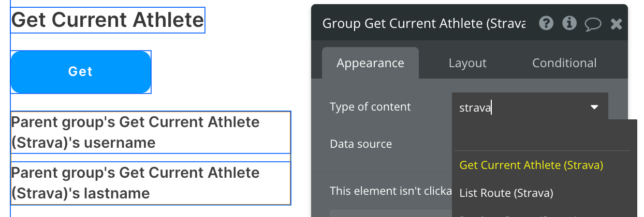This screenshot has height=217, width=644.
Task: Click the Type of content label
Action: coord(370,107)
